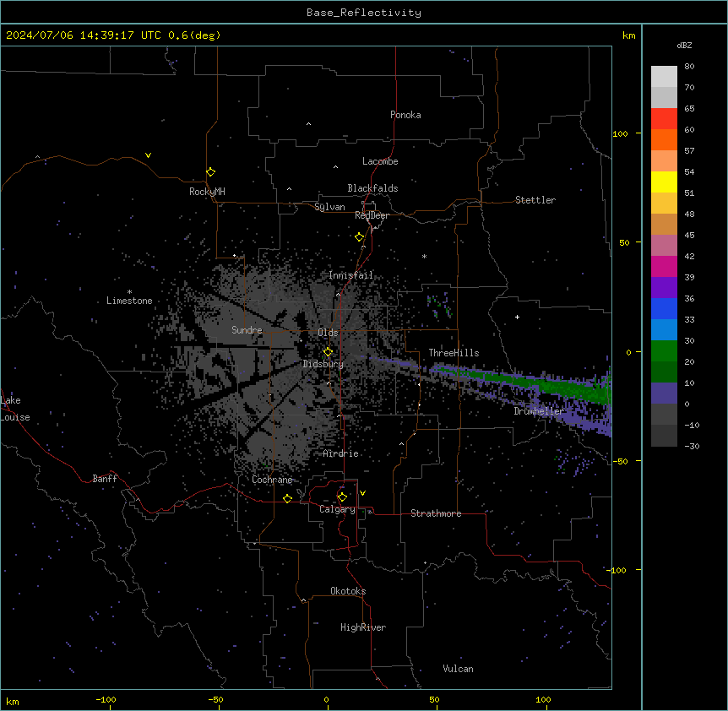Viewport: 728px width, 711px height.
Task: Select the Calgary city label
Action: tap(337, 509)
